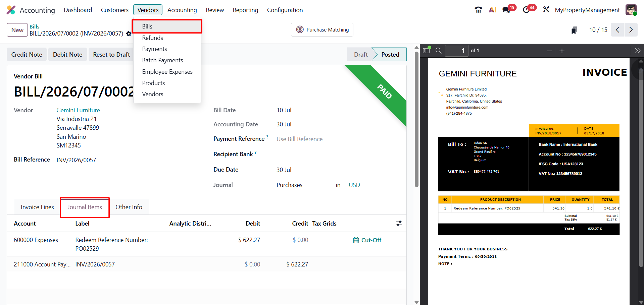
Task: Select Products in the Vendors menu
Action: [x=167, y=83]
